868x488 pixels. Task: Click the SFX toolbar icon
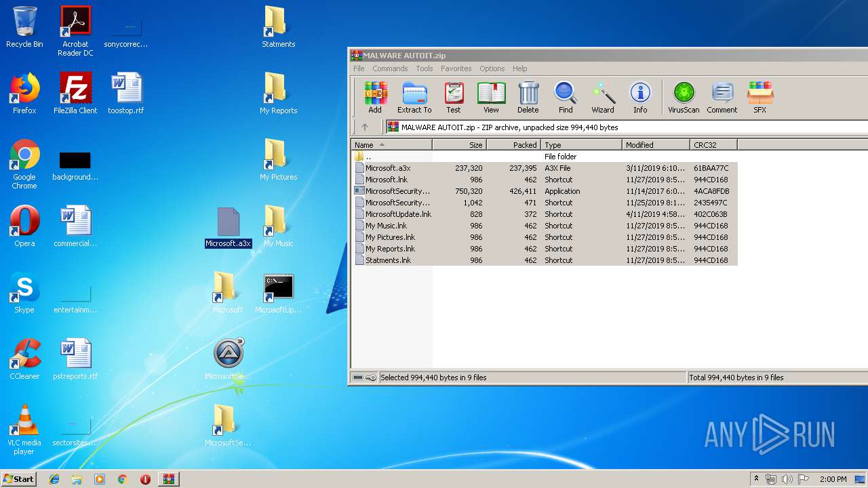[x=760, y=98]
